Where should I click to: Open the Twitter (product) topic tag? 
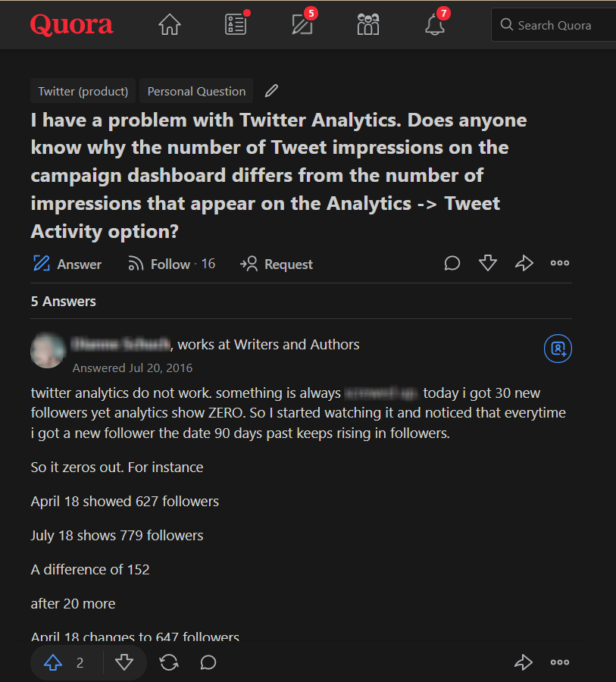tap(83, 91)
